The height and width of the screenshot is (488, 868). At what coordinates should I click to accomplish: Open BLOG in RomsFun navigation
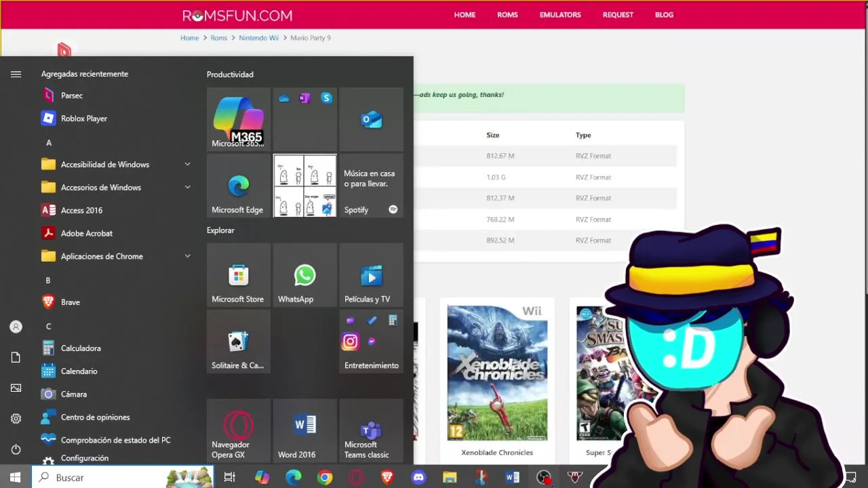(x=664, y=15)
